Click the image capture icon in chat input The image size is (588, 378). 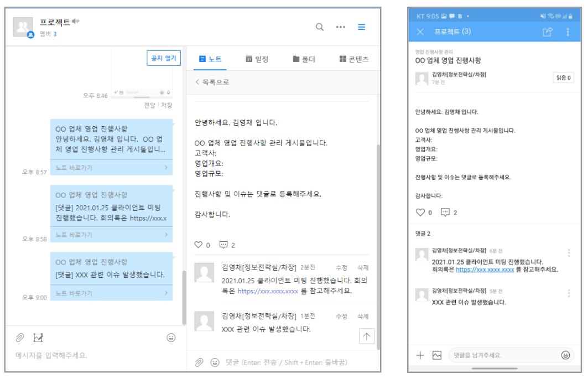[x=38, y=338]
